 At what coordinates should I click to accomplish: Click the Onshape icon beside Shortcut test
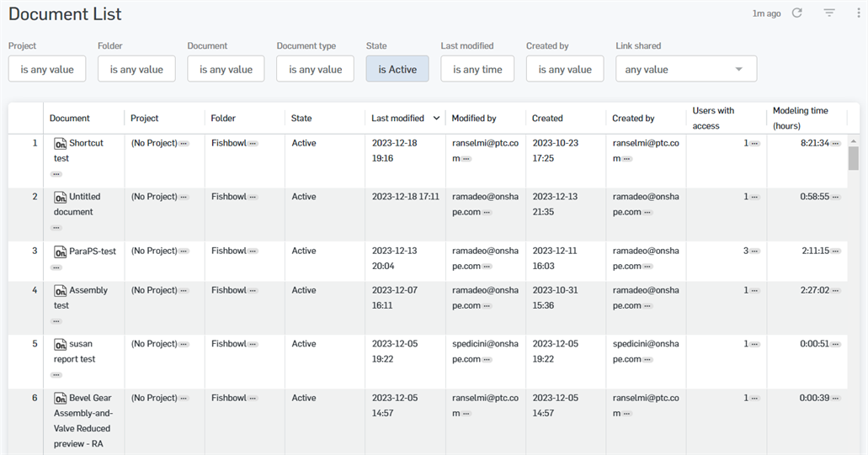coord(60,144)
